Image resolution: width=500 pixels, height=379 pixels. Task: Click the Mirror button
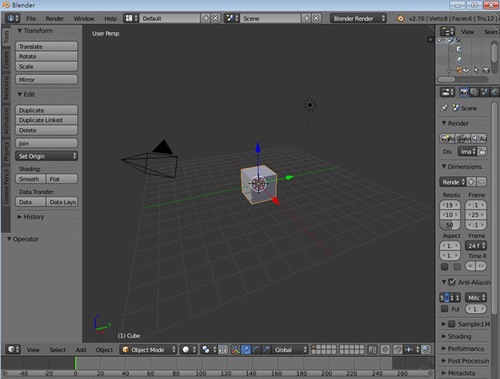(46, 80)
